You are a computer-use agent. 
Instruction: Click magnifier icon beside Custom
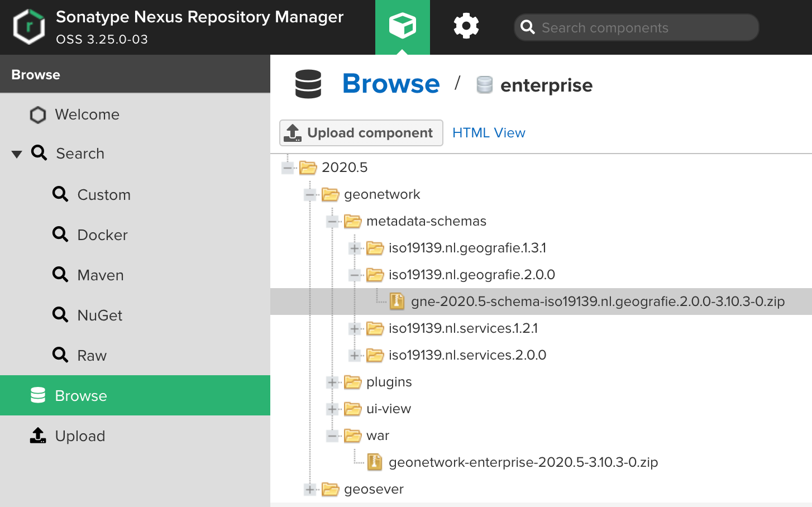pyautogui.click(x=60, y=194)
